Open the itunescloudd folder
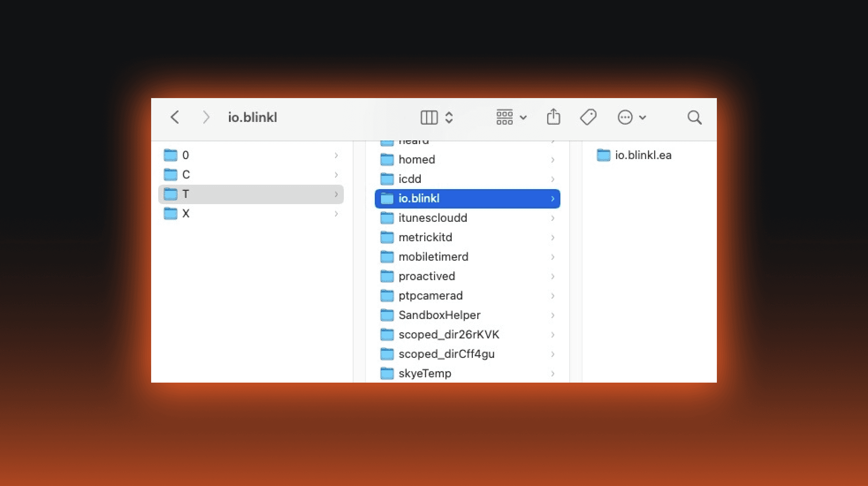Screen dimensions: 868x486 click(432, 218)
